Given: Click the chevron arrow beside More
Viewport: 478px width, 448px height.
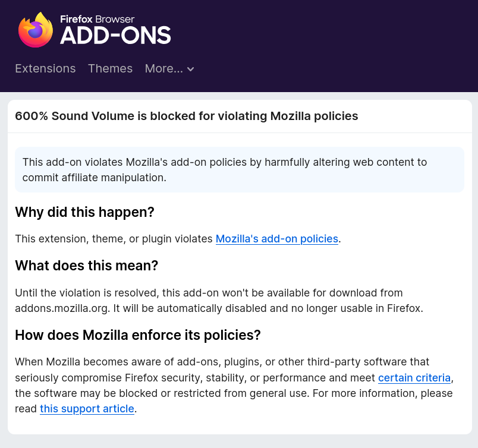Looking at the screenshot, I should [x=191, y=69].
